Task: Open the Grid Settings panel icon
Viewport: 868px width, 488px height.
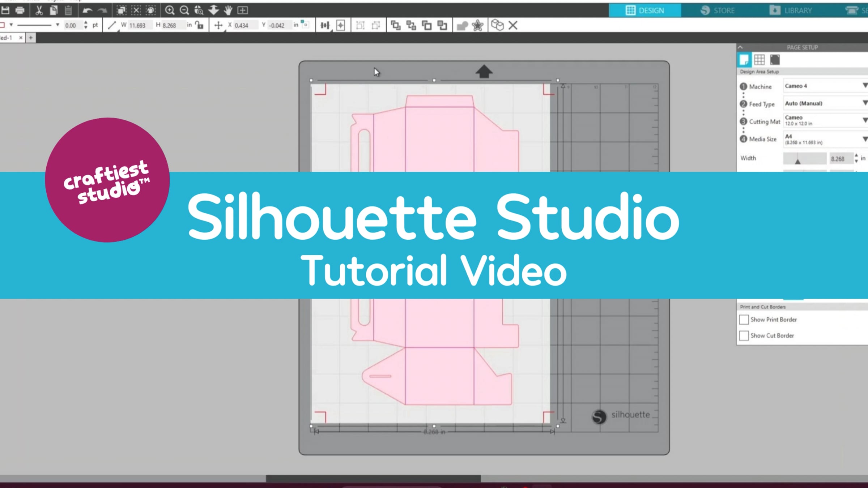Action: coord(759,60)
